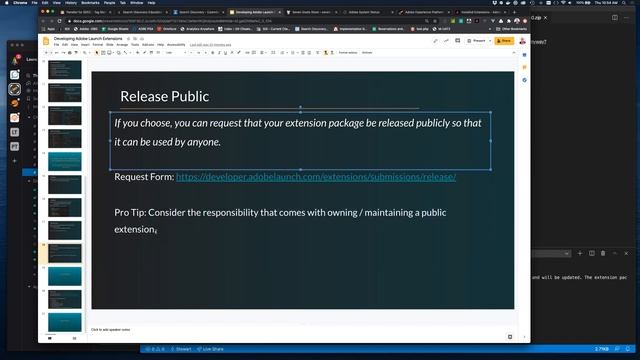The width and height of the screenshot is (640, 360).
Task: Click the paint format icon
Action: pyautogui.click(x=76, y=53)
